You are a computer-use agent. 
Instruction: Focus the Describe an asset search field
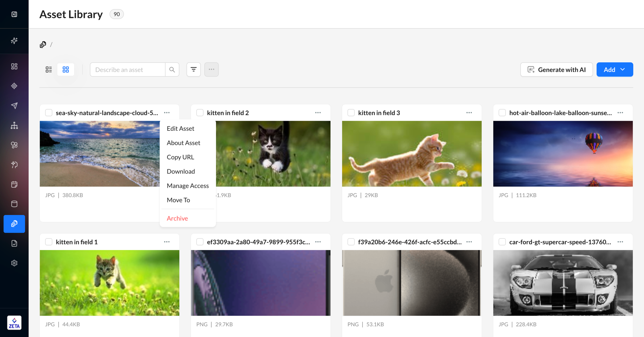pos(127,69)
